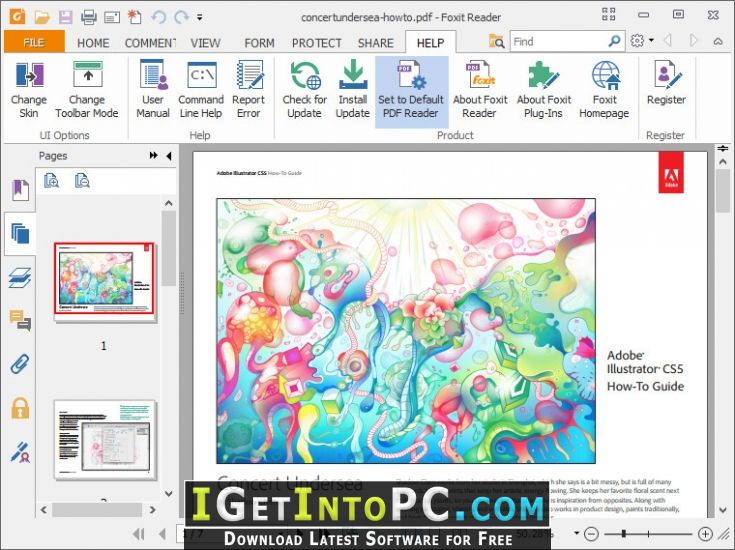
Task: Open the Security lock panel
Action: [20, 408]
